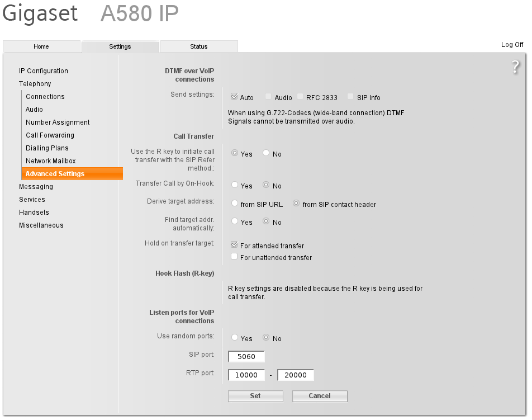
Task: Select Telephony in the sidebar
Action: 35,83
